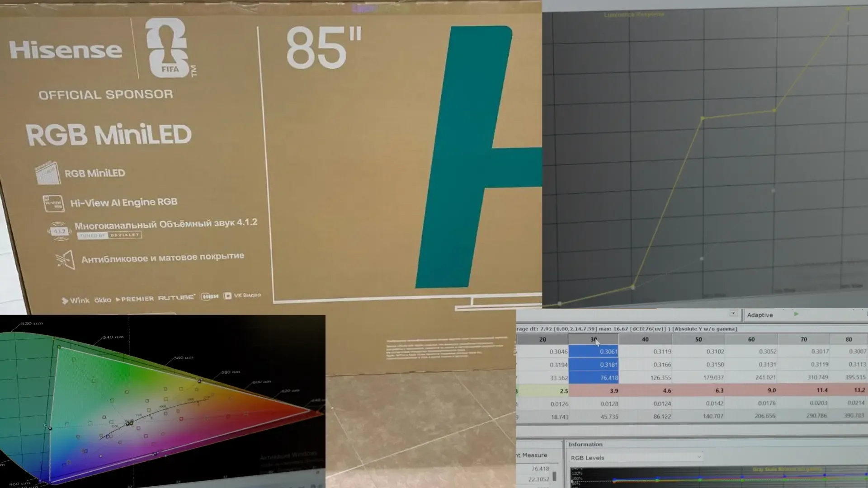Click the table cell 0.3131
Image resolution: width=868 pixels, height=488 pixels.
click(x=751, y=365)
